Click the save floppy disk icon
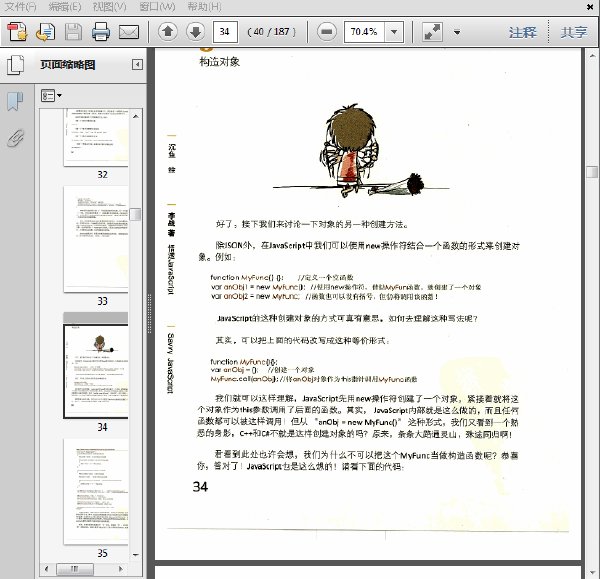This screenshot has width=600, height=579. [73, 32]
